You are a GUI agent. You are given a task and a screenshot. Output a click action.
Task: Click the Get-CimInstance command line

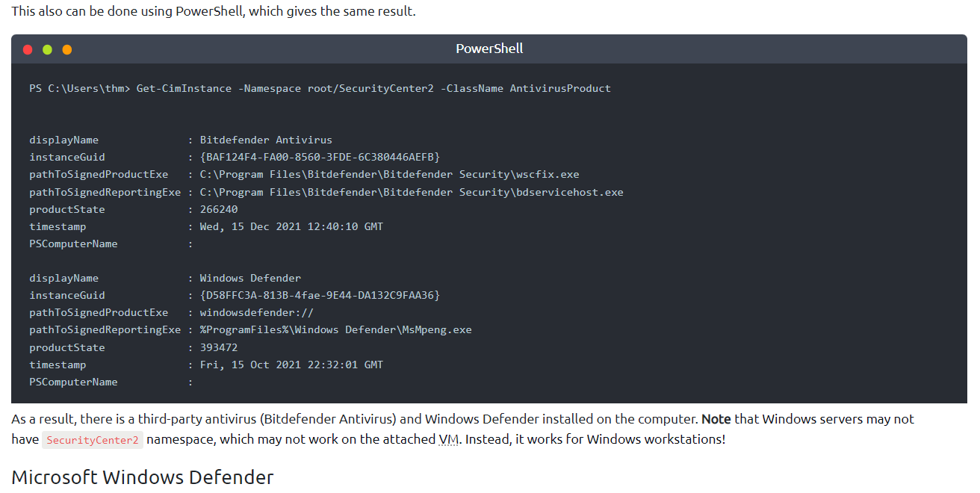(x=320, y=88)
